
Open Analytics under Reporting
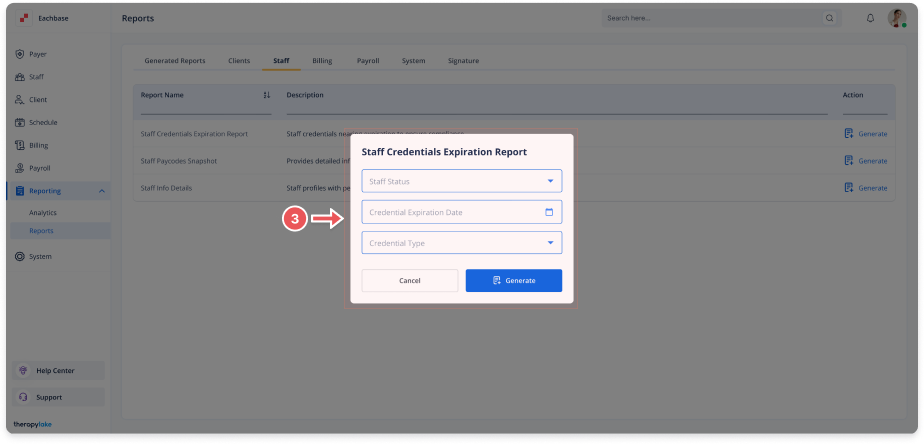coord(43,213)
